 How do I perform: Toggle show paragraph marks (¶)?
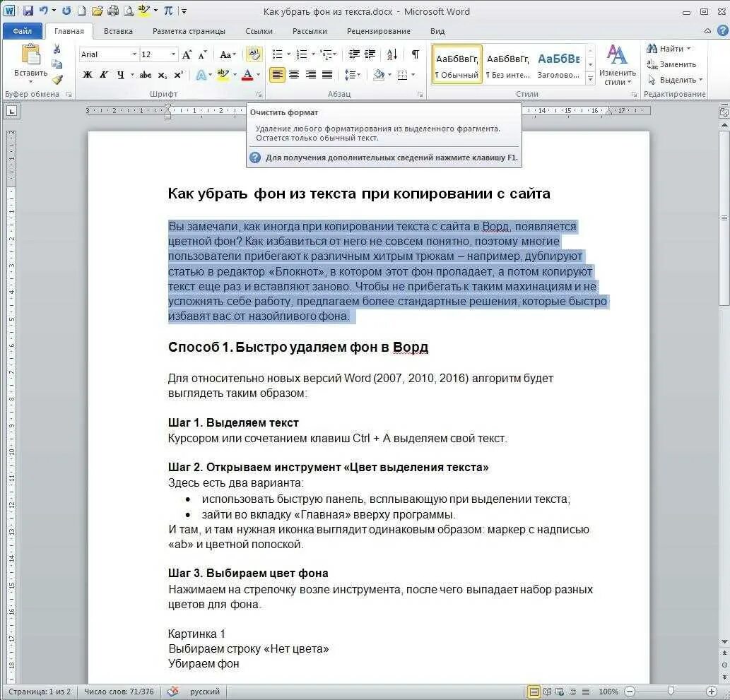(x=416, y=54)
